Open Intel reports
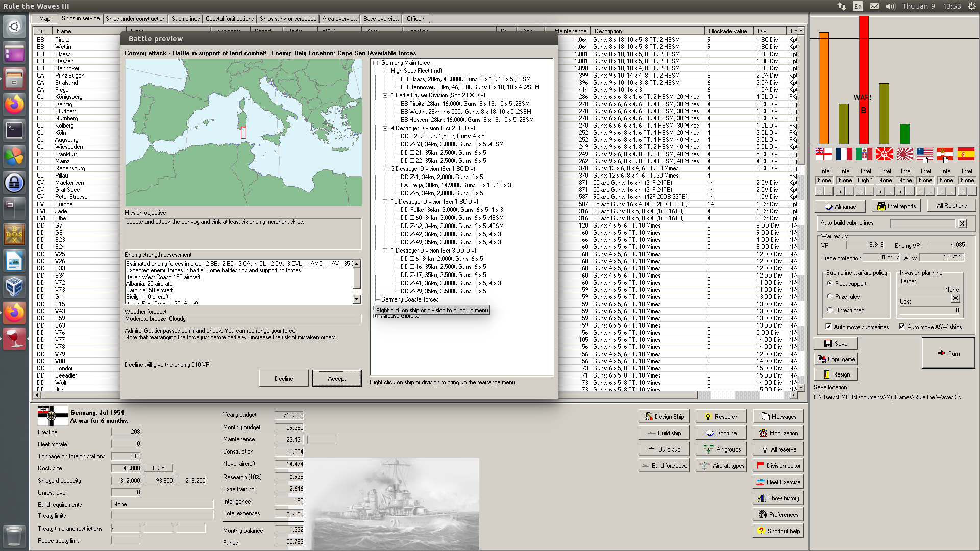Screen dimensions: 980x551 point(896,206)
